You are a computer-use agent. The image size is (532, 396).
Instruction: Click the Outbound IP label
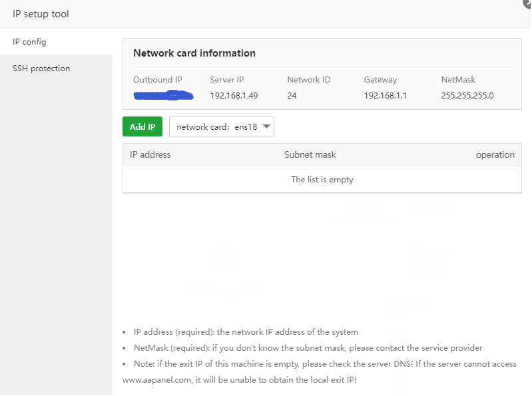click(158, 80)
